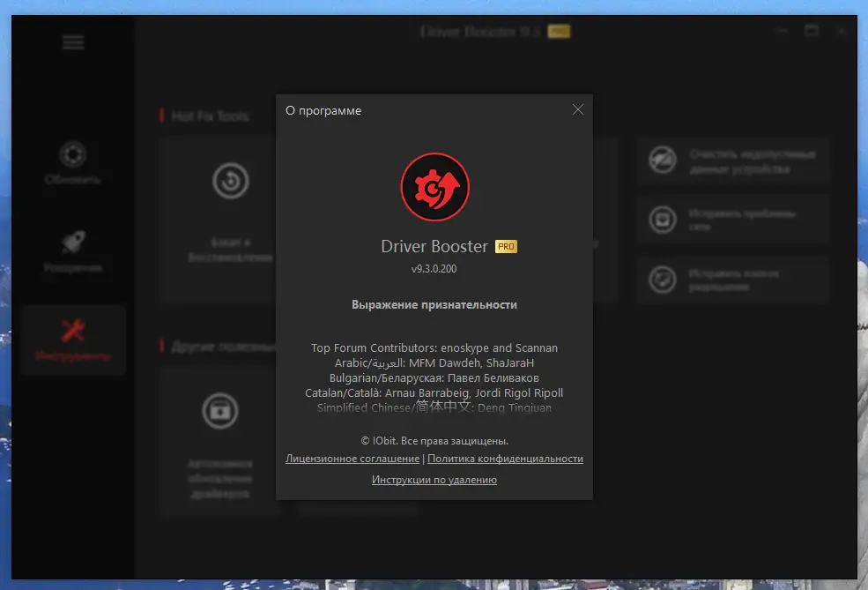Minimize the Driver Booster main window

pyautogui.click(x=782, y=31)
